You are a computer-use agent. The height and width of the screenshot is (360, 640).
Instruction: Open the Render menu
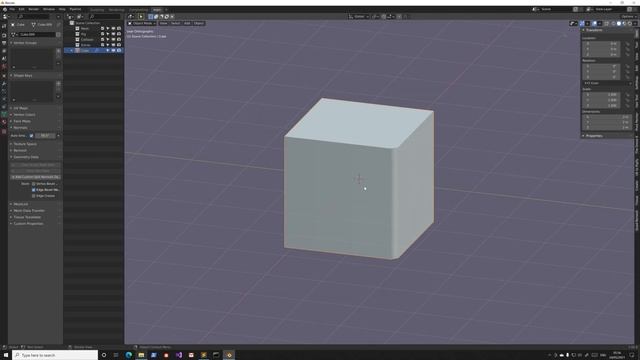pos(33,9)
